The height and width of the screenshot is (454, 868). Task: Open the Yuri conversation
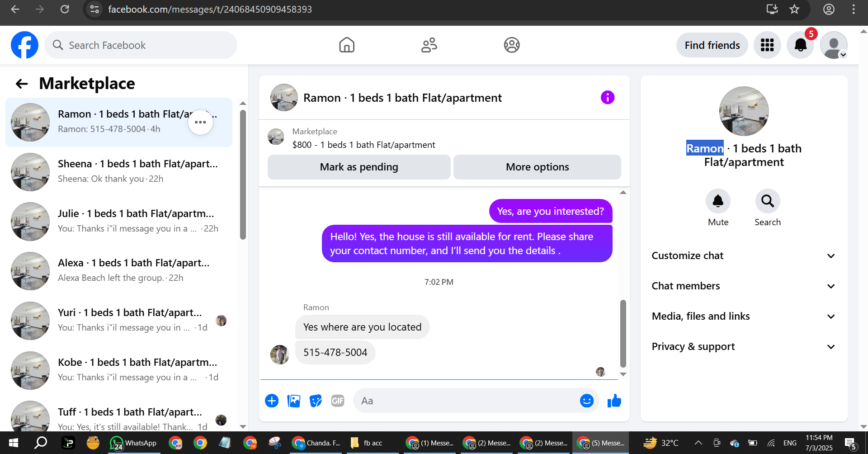(119, 320)
